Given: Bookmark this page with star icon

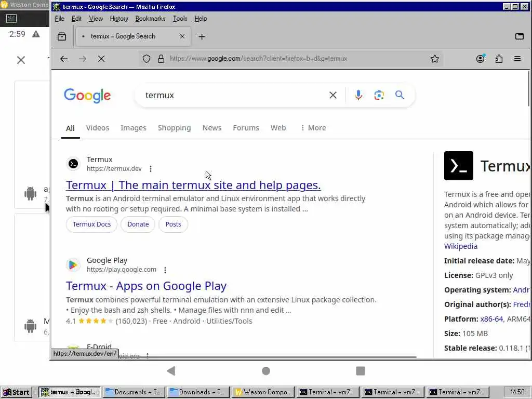Looking at the screenshot, I should [x=435, y=59].
